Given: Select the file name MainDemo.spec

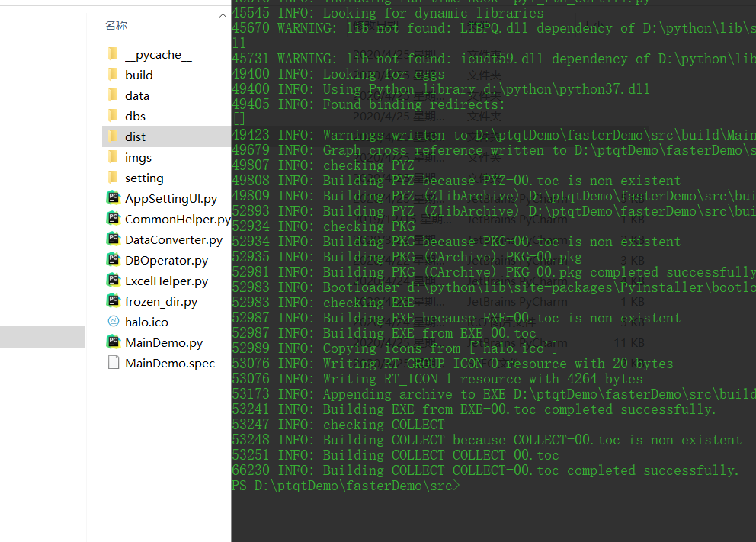Looking at the screenshot, I should (x=170, y=364).
